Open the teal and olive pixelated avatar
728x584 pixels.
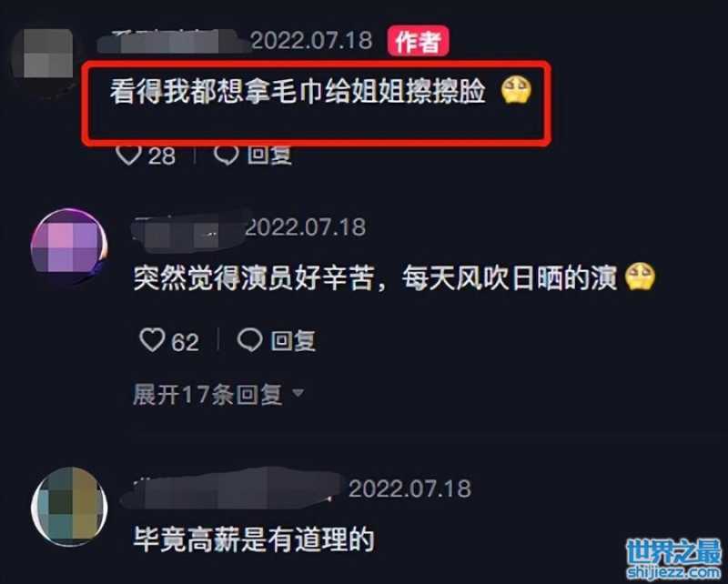(70, 506)
